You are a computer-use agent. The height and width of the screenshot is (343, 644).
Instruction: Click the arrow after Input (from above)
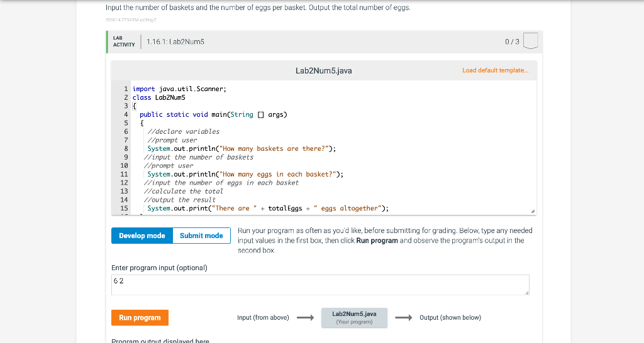point(305,318)
